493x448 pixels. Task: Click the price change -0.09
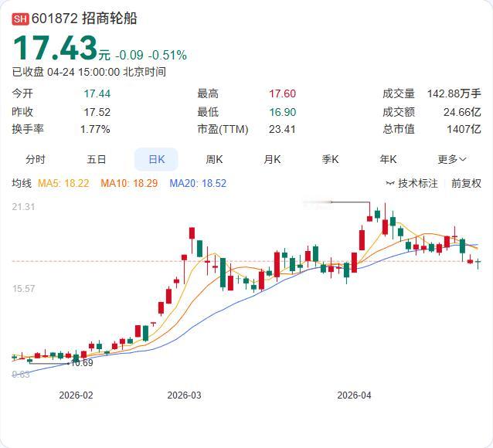click(x=129, y=56)
